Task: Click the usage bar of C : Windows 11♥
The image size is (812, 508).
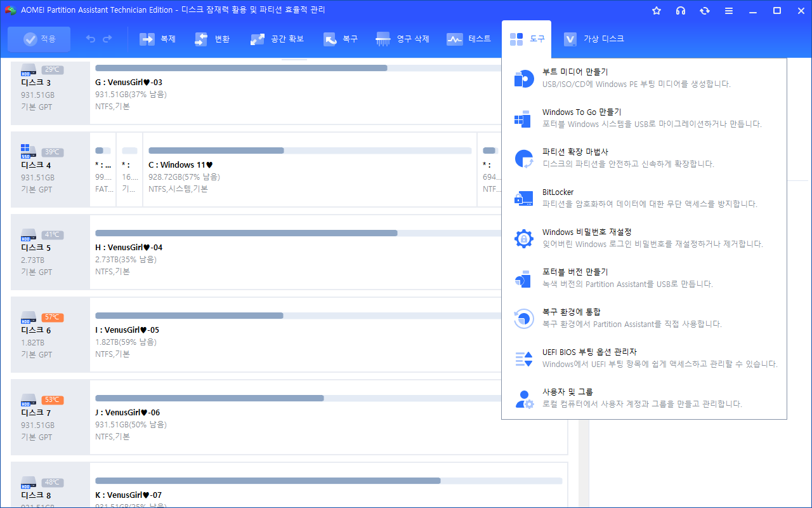Action: click(310, 150)
